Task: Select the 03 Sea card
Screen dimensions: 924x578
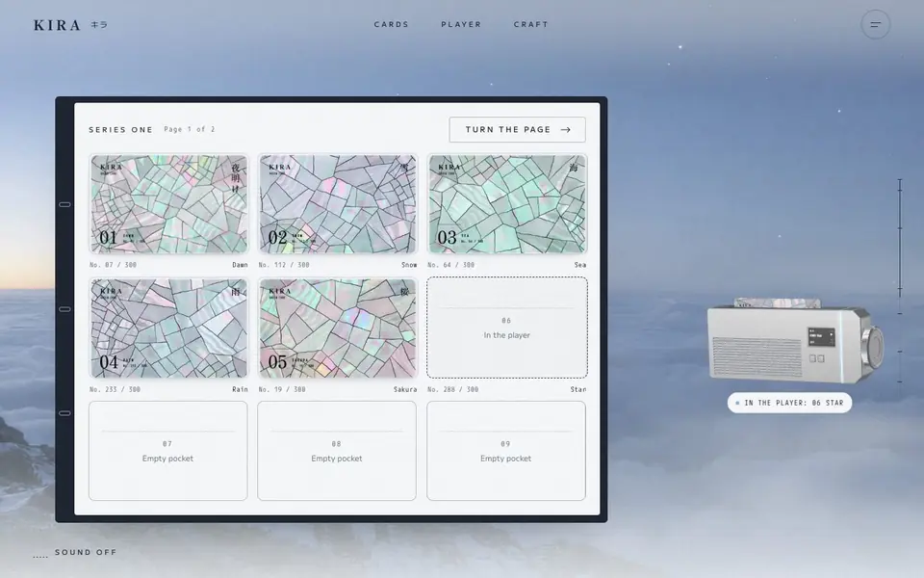Action: tap(507, 204)
